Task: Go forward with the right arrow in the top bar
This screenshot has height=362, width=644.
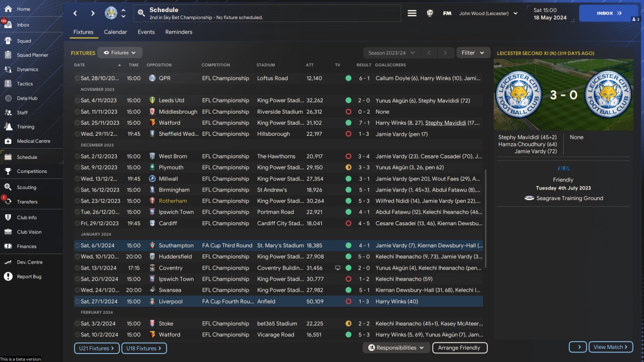Action: (93, 13)
